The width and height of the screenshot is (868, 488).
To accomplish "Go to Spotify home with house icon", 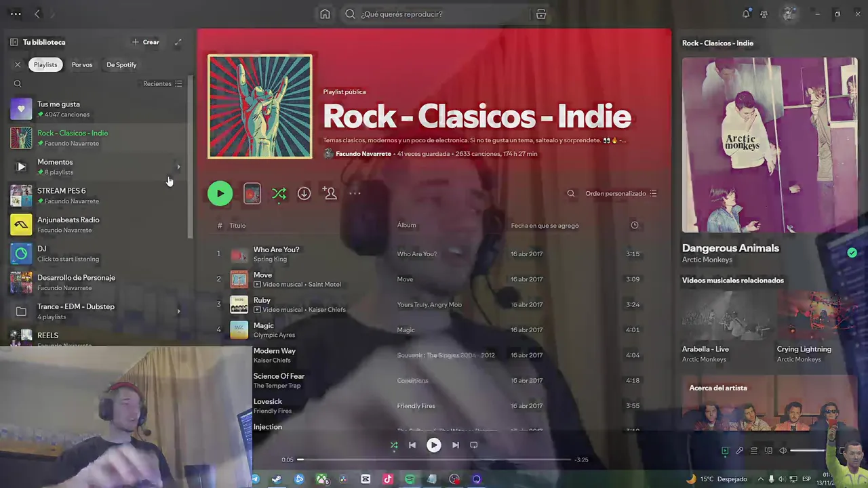I will click(x=325, y=14).
